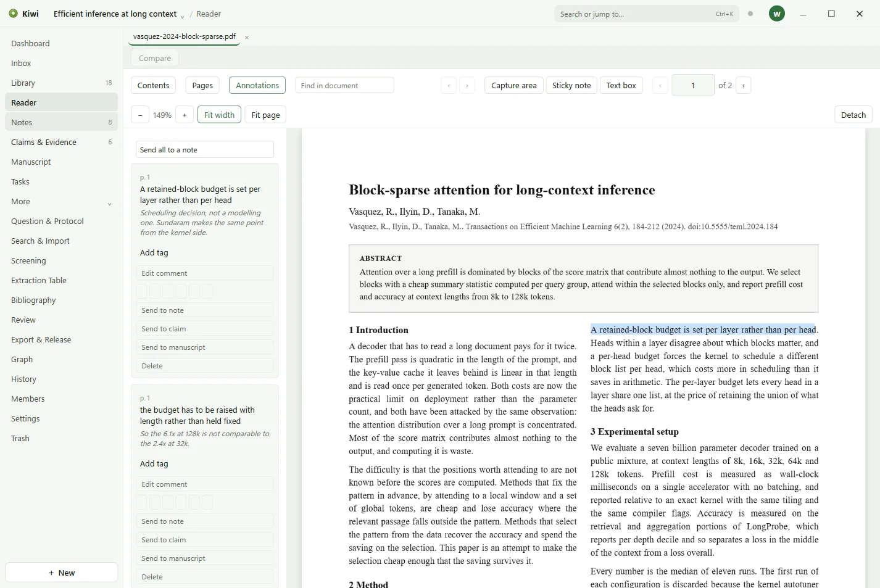This screenshot has width=880, height=588.
Task: Switch to the Pages panel
Action: point(202,85)
